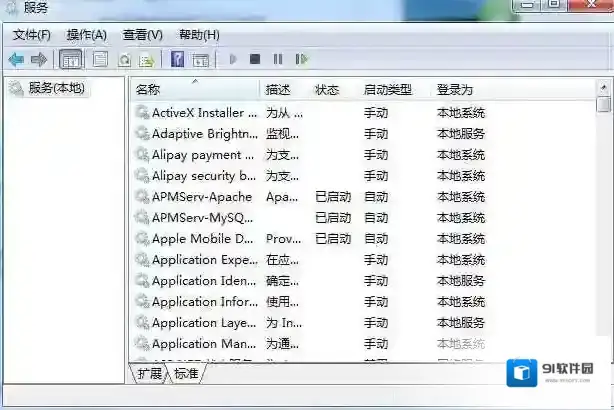Screen dimensions: 614x410
Task: Open the 操作(A) menu
Action: click(86, 35)
